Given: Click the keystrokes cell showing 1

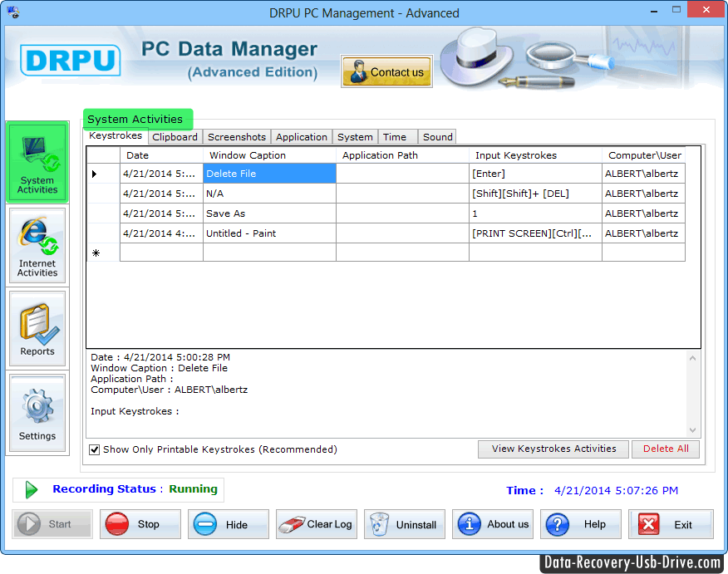Looking at the screenshot, I should pyautogui.click(x=535, y=213).
